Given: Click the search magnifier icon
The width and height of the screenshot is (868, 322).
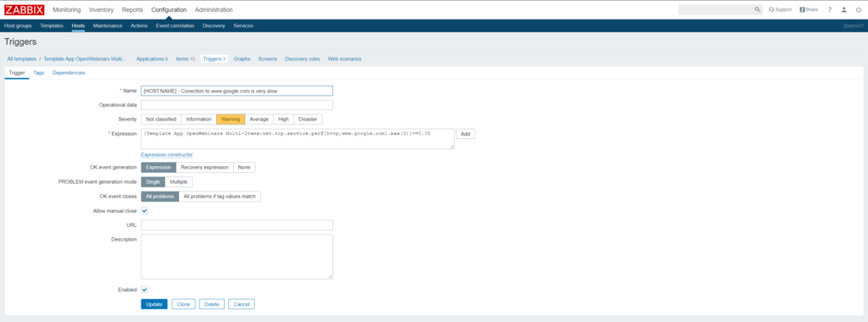Looking at the screenshot, I should (x=758, y=9).
